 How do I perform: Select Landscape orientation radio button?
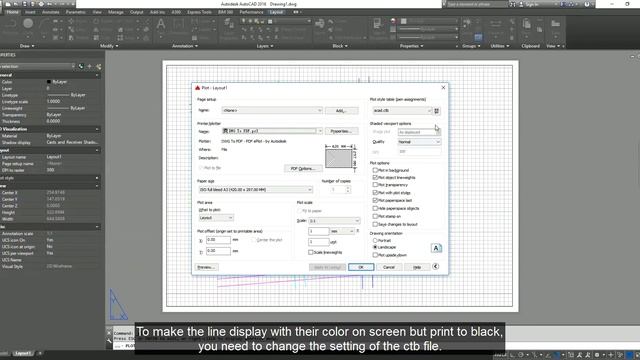click(x=375, y=247)
